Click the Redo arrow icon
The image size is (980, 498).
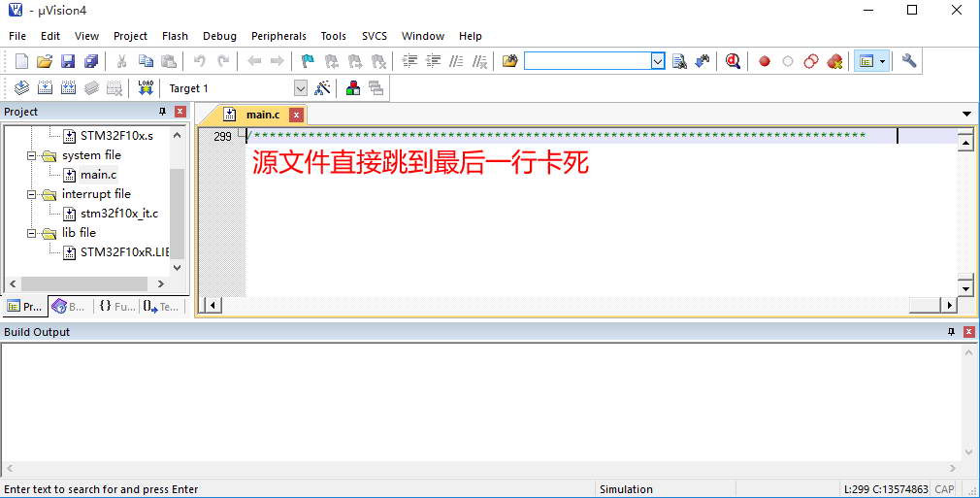coord(223,61)
